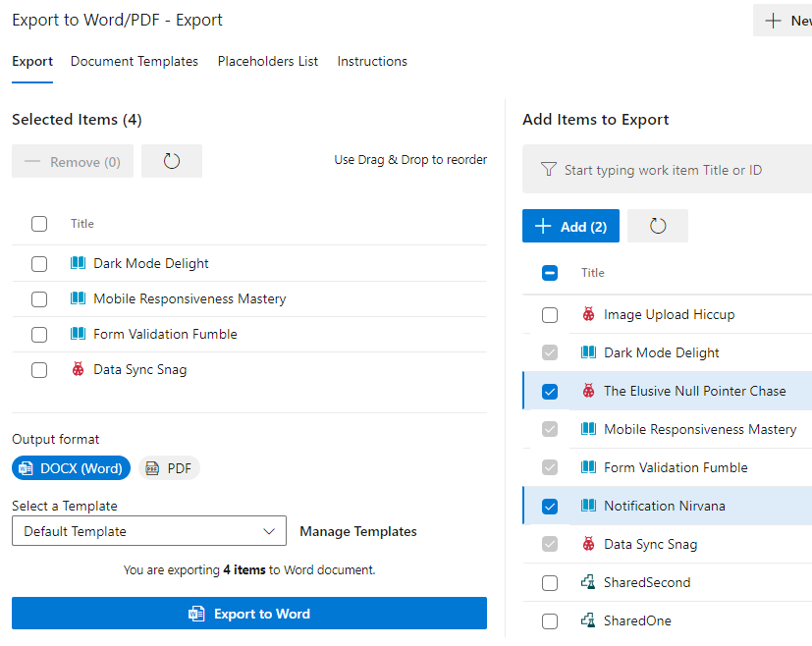Open the Instructions tab
812x646 pixels.
371,61
